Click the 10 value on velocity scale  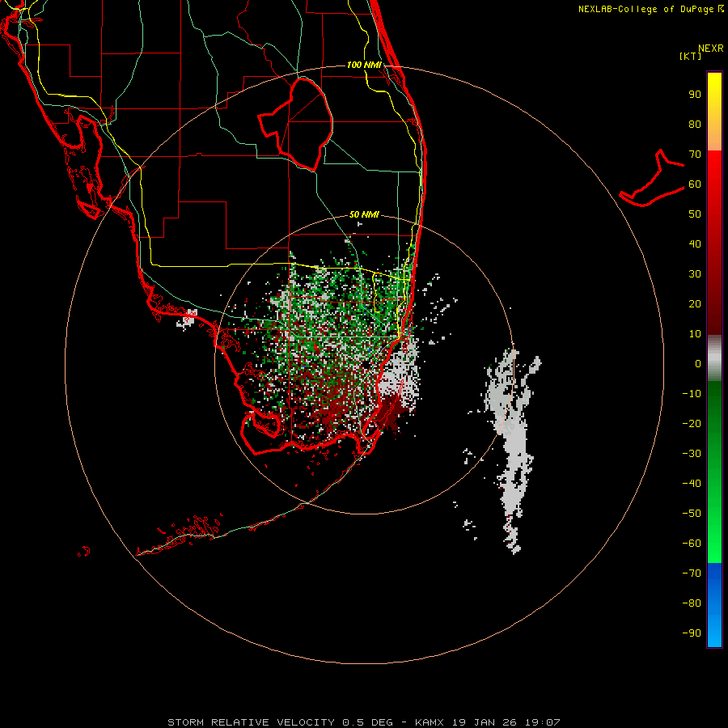[x=695, y=334]
